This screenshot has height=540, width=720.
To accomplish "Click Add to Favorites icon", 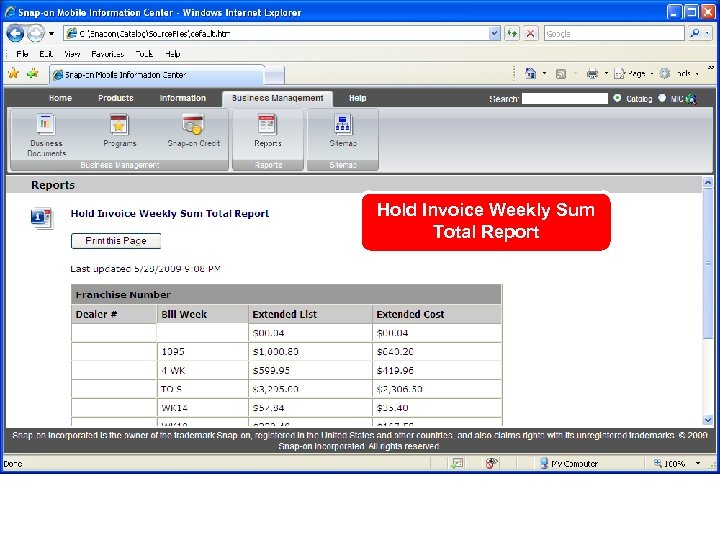I will (33, 73).
